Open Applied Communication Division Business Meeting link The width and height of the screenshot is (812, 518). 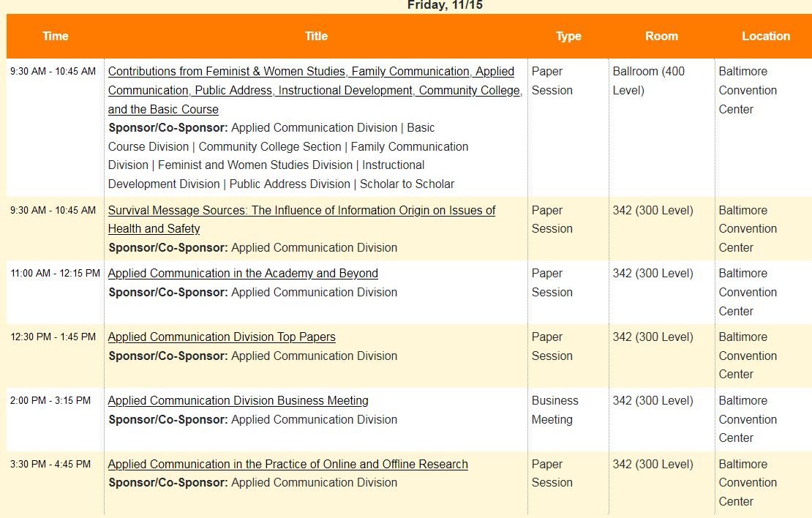(x=238, y=400)
